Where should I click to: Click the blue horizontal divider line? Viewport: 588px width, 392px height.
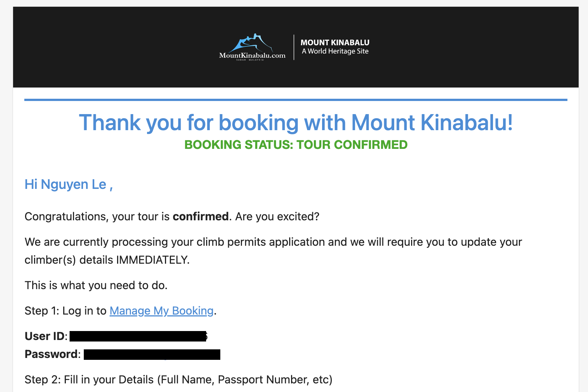pos(295,100)
